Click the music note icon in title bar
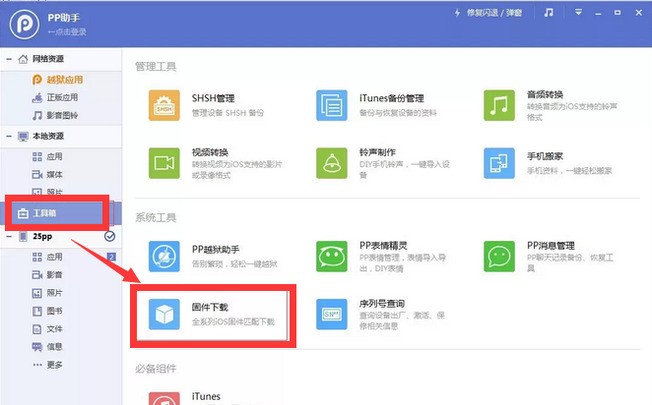This screenshot has width=652, height=405. (x=549, y=12)
